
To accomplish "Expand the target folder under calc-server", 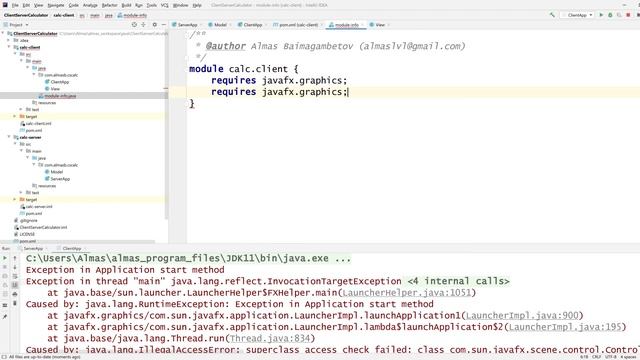I will [x=15, y=200].
